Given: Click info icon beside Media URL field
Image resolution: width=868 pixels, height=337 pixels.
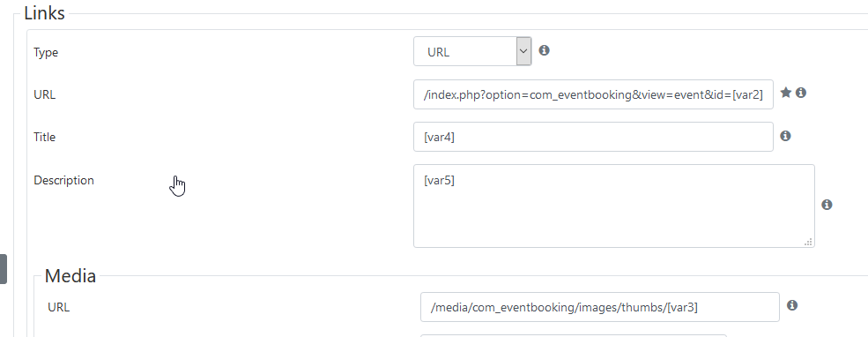Looking at the screenshot, I should 792,305.
